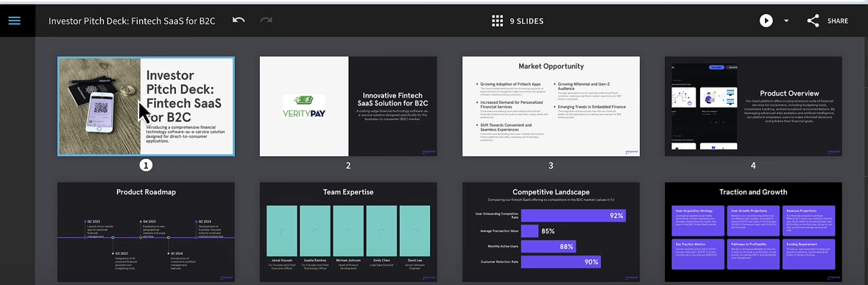Image resolution: width=868 pixels, height=285 pixels.
Task: Open slide 2 VerityPay thumbnail
Action: pyautogui.click(x=348, y=106)
